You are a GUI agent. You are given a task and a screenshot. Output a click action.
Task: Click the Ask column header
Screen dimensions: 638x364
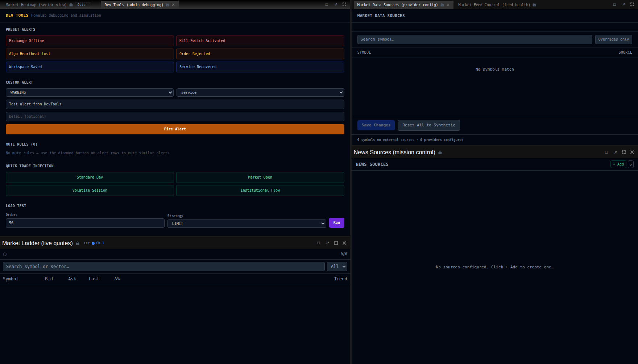click(x=72, y=279)
